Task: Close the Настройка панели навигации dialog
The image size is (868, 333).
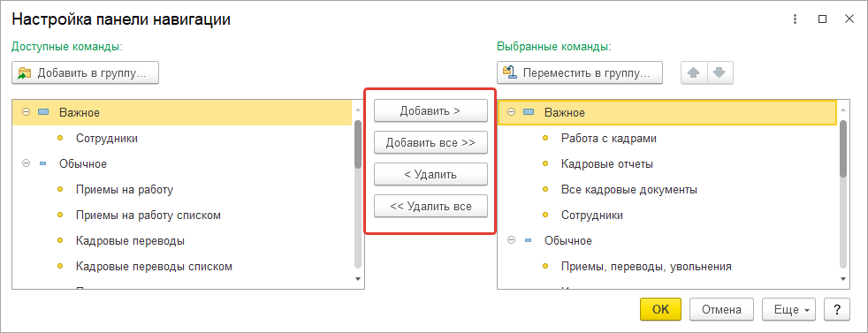Action: (849, 19)
